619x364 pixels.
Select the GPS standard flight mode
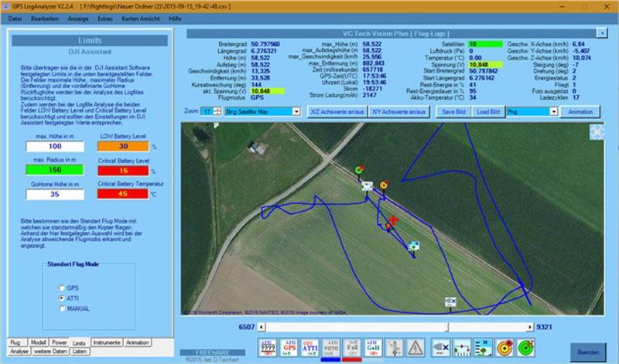click(62, 288)
